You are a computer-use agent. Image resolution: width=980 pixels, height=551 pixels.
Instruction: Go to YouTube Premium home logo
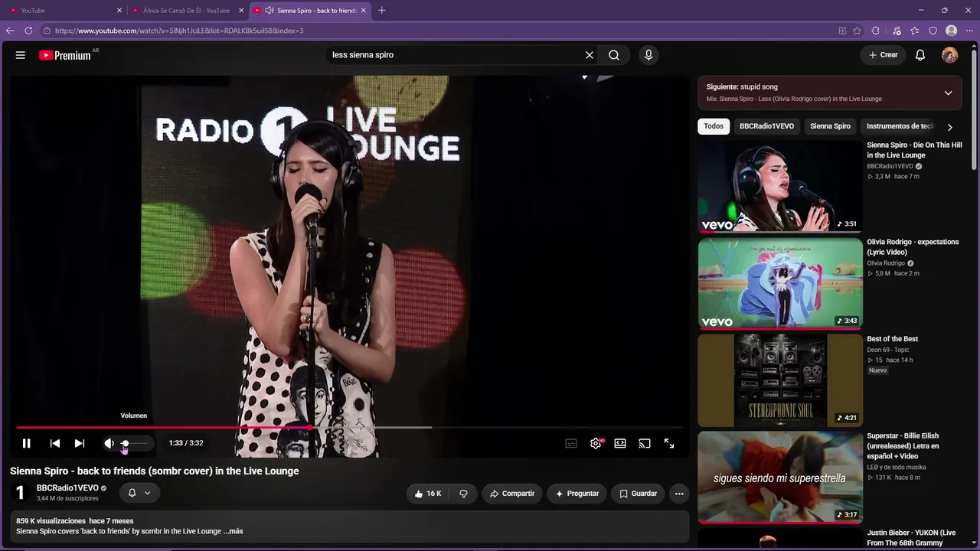(65, 55)
